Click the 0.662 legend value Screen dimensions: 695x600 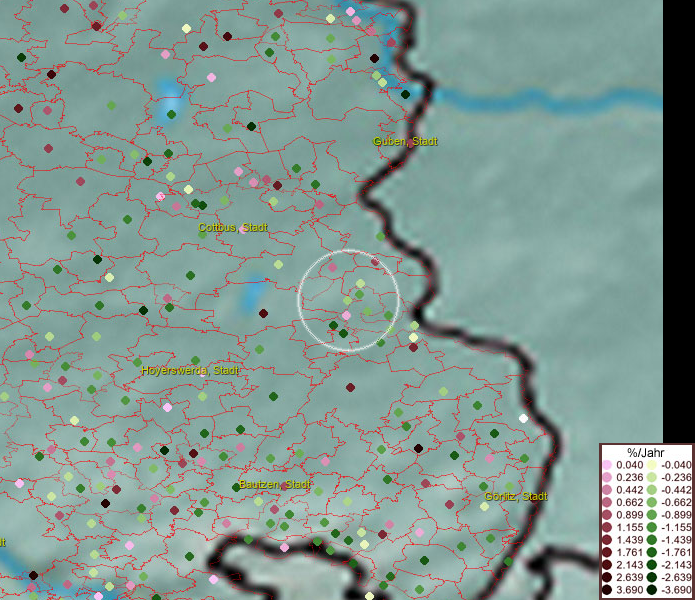pos(629,502)
